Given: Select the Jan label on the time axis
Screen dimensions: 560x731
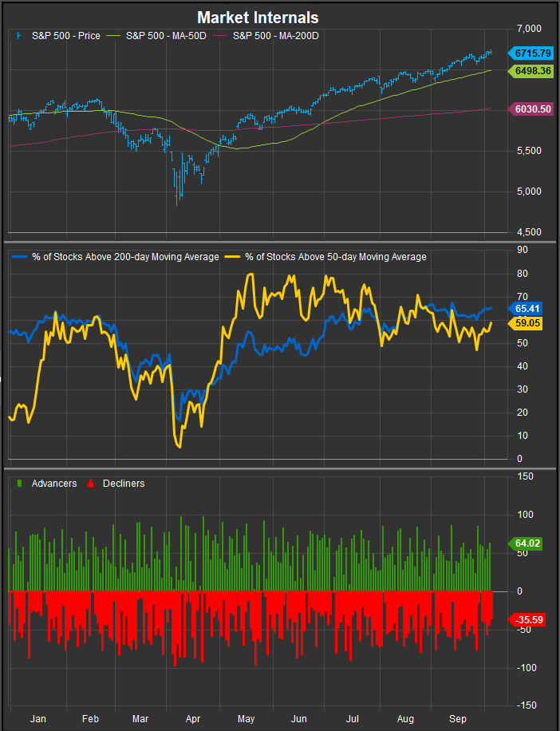Looking at the screenshot, I should (x=38, y=718).
